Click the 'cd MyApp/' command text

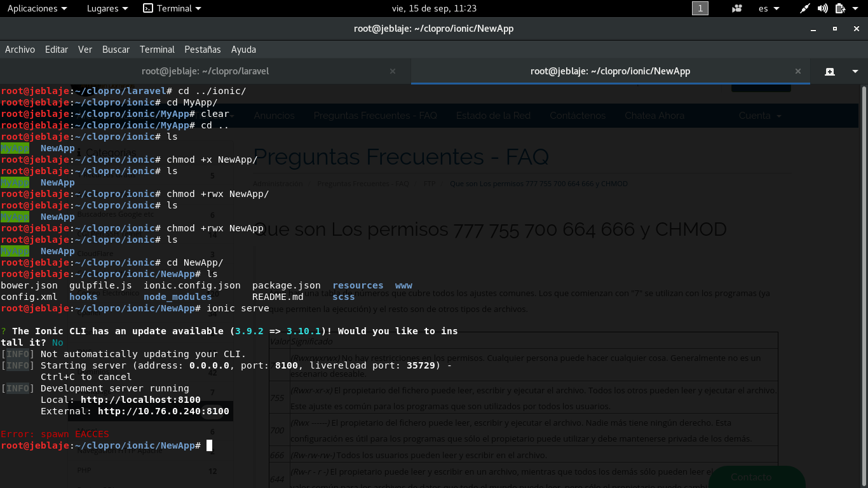[x=192, y=102]
